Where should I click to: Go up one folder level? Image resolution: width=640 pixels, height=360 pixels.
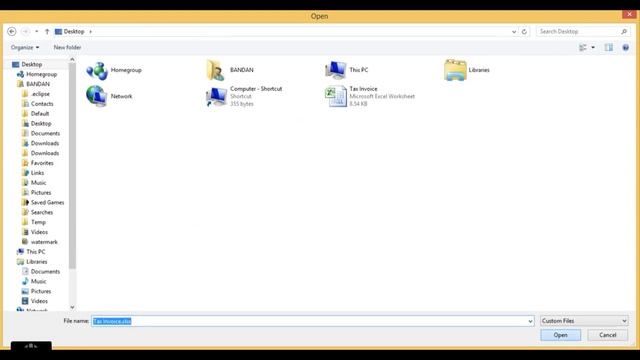tap(47, 31)
